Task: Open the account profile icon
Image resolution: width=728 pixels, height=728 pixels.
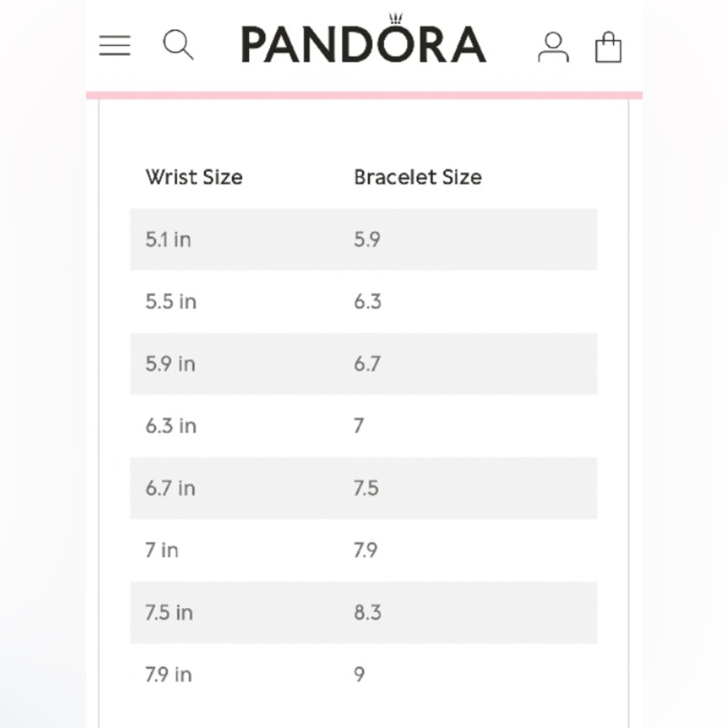Action: point(553,47)
